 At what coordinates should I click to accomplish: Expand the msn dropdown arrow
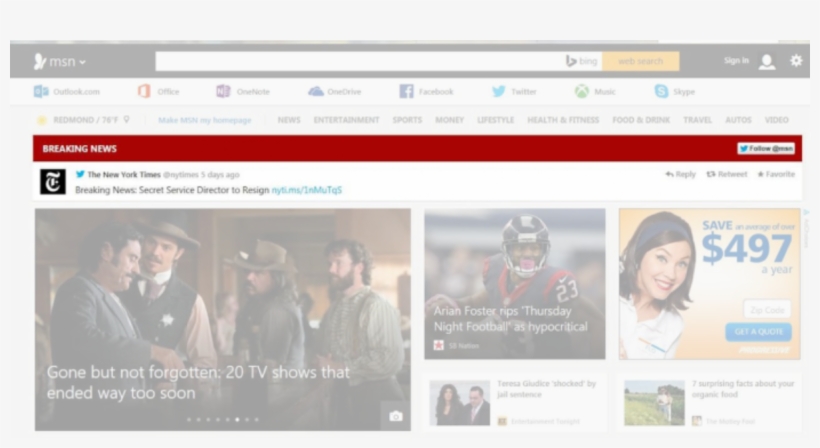[x=82, y=62]
